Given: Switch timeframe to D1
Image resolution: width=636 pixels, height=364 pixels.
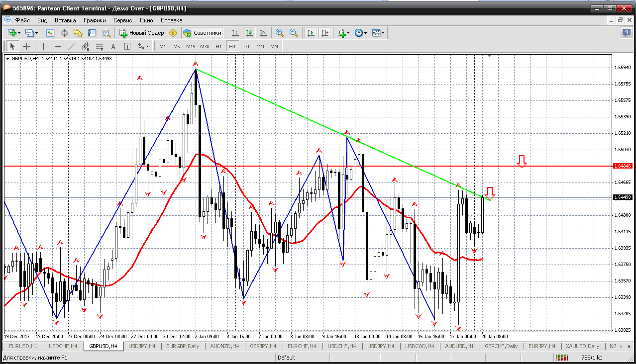Looking at the screenshot, I should (x=246, y=46).
